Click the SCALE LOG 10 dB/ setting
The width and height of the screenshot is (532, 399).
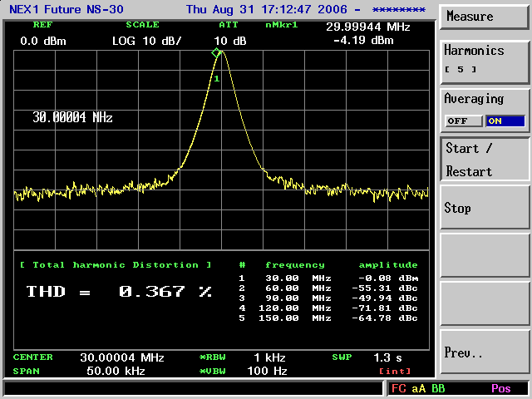tap(145, 40)
